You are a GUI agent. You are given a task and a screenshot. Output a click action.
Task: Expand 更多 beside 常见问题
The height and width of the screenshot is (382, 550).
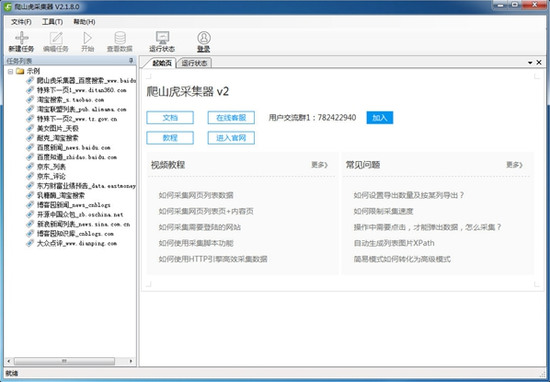pos(514,165)
